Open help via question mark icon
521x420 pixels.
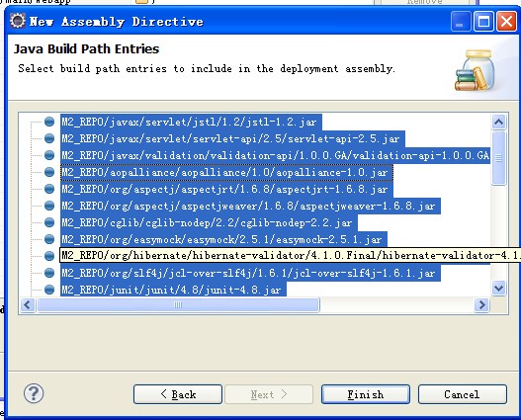34,393
